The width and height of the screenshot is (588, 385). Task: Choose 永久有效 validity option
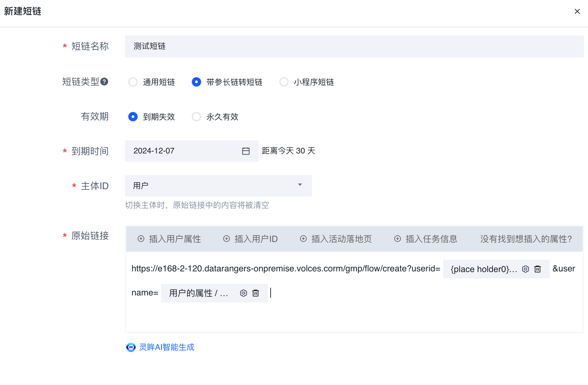pyautogui.click(x=196, y=117)
